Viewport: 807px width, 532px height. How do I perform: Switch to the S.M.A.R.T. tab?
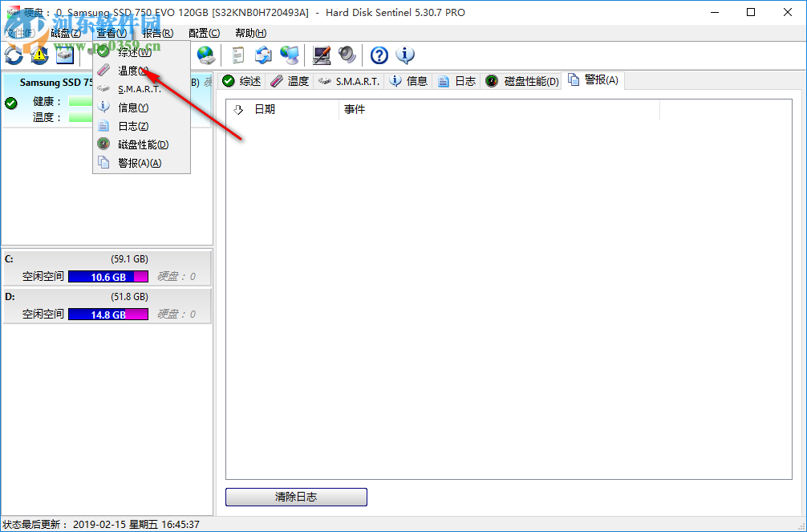[349, 81]
